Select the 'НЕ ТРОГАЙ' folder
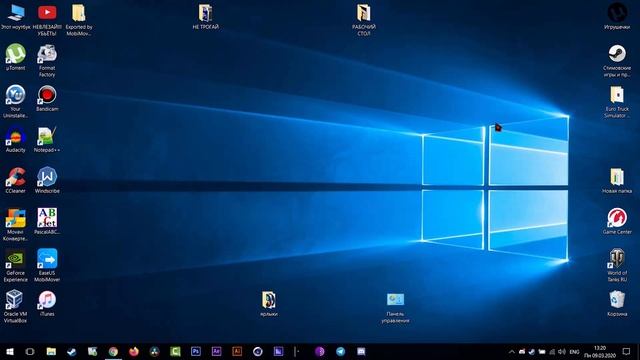This screenshot has height=360, width=640. coord(205,16)
